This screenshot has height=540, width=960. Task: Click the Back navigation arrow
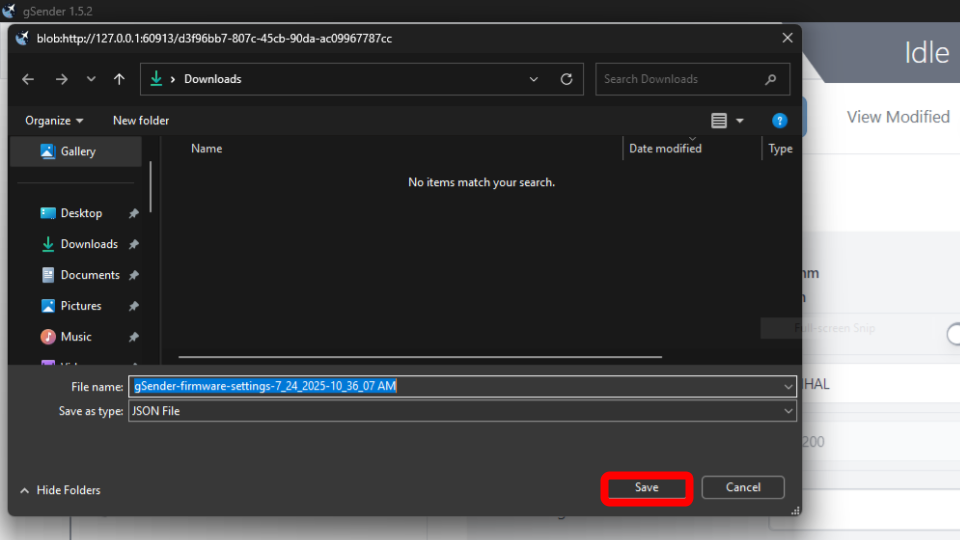[x=28, y=79]
